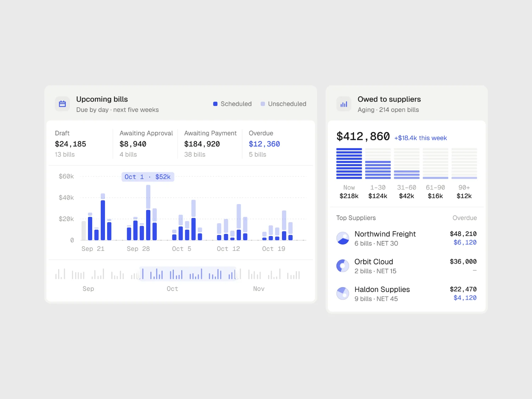This screenshot has width=532, height=399.
Task: Click the Oct 5 axis label
Action: point(182,249)
